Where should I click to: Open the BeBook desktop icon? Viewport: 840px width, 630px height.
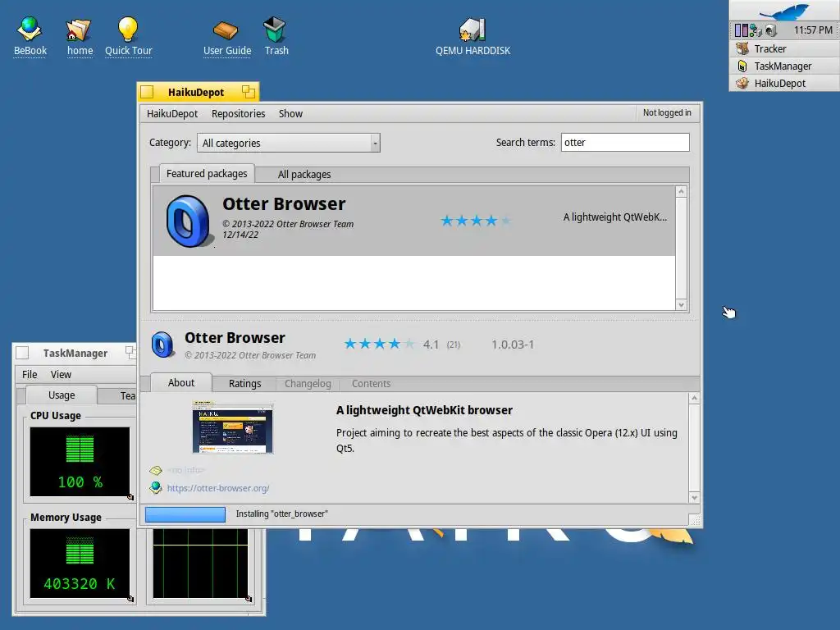30,35
